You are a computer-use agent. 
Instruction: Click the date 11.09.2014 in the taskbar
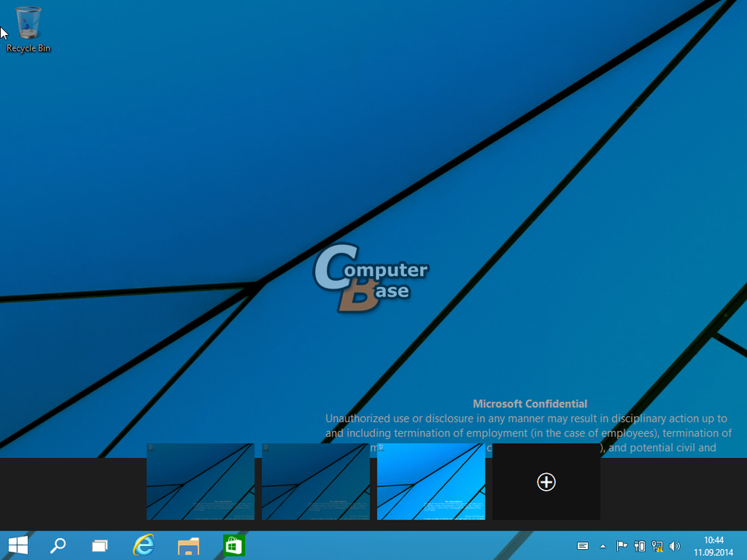(x=714, y=552)
